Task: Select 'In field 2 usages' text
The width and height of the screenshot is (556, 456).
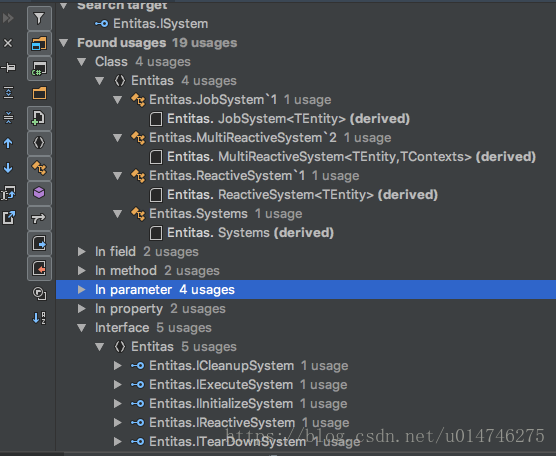Action: point(147,252)
